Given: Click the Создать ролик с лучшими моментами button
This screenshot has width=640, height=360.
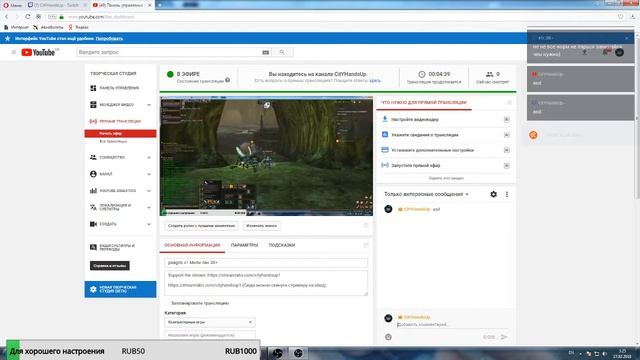Looking at the screenshot, I should coord(201,226).
